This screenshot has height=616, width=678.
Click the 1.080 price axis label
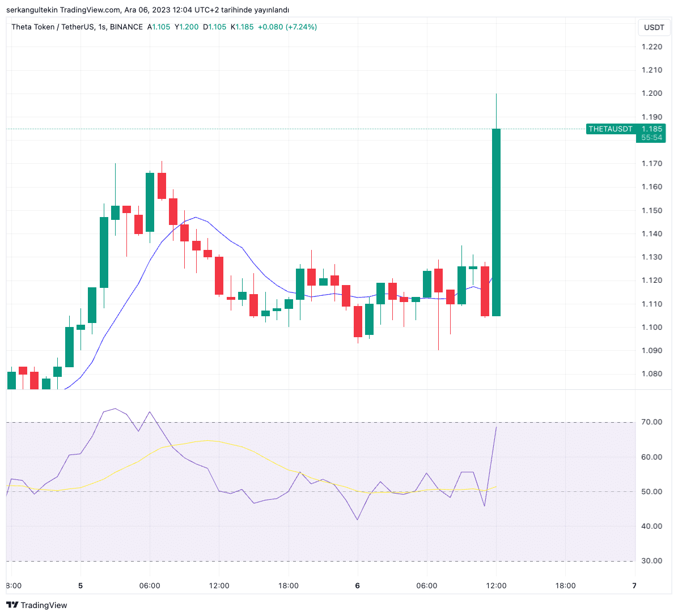point(651,374)
